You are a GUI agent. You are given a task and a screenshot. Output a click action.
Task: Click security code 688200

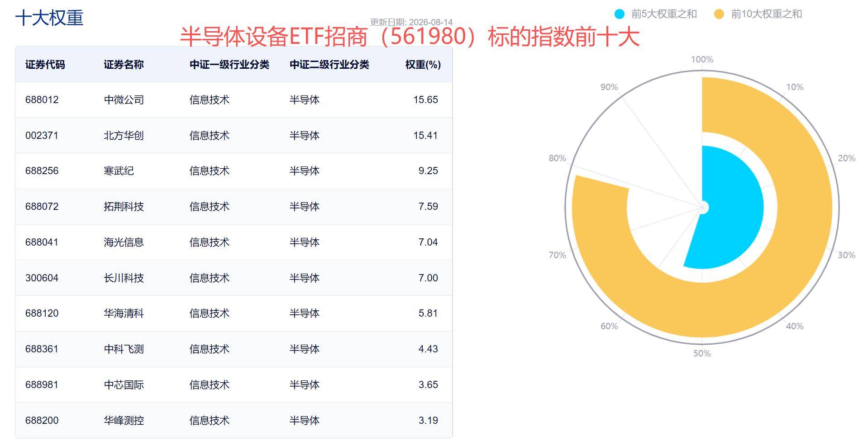pyautogui.click(x=42, y=421)
